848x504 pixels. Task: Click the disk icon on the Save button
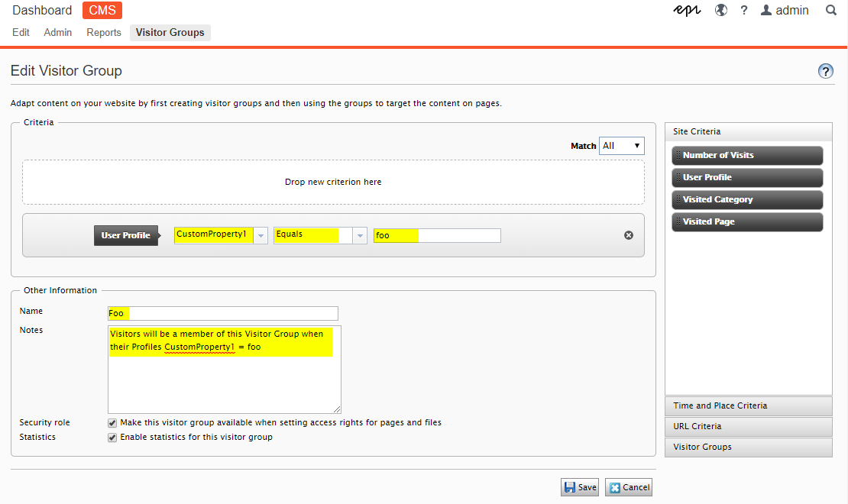(x=569, y=486)
